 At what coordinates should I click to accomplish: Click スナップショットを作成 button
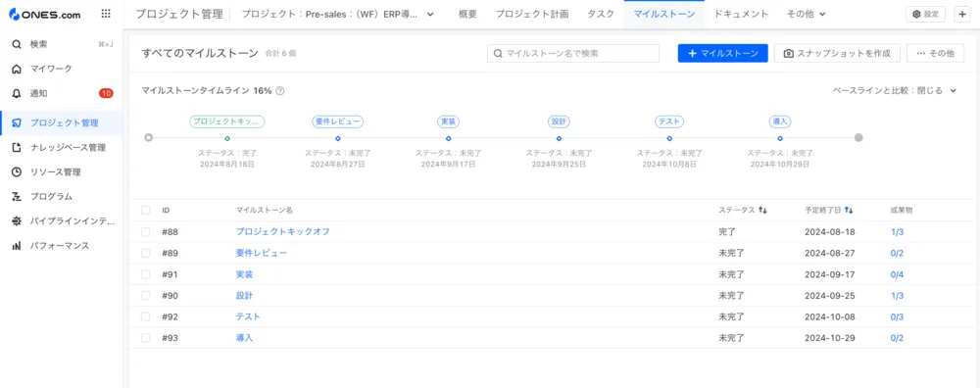(x=837, y=54)
